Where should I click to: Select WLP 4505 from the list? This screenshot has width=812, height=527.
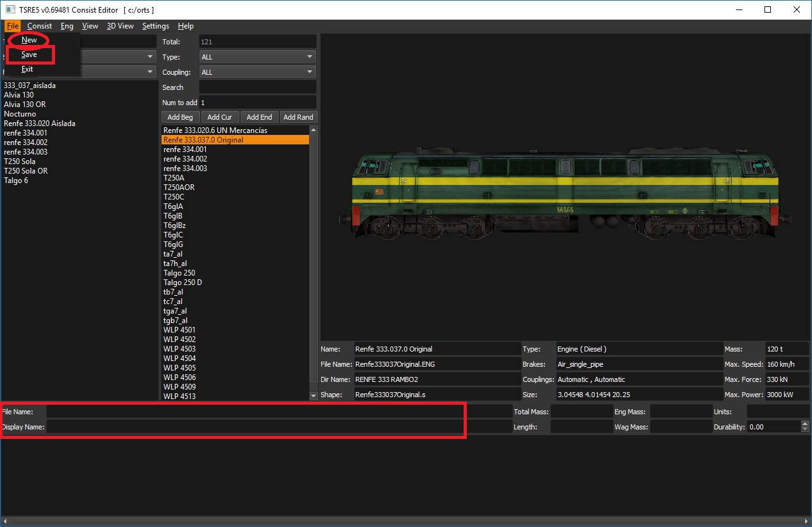[179, 368]
